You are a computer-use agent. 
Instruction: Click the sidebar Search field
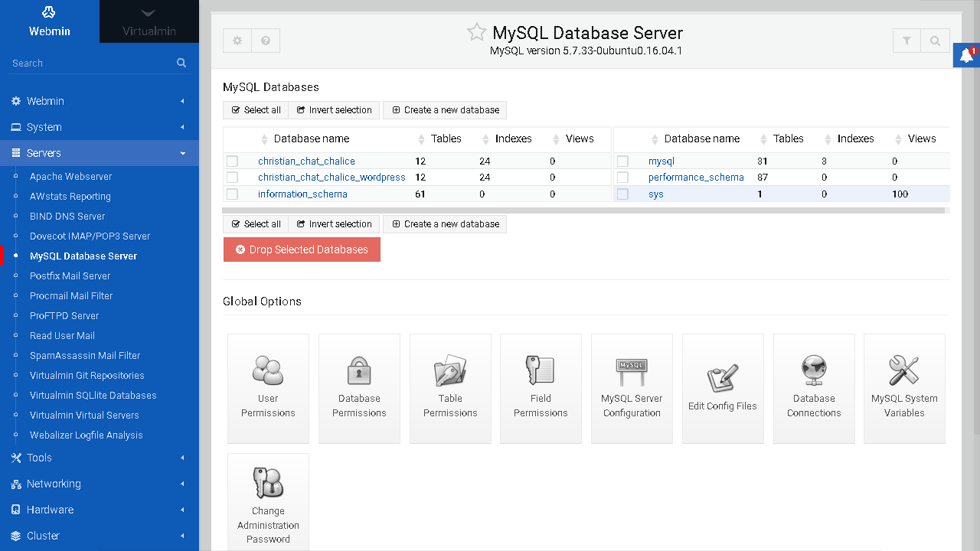[x=92, y=63]
